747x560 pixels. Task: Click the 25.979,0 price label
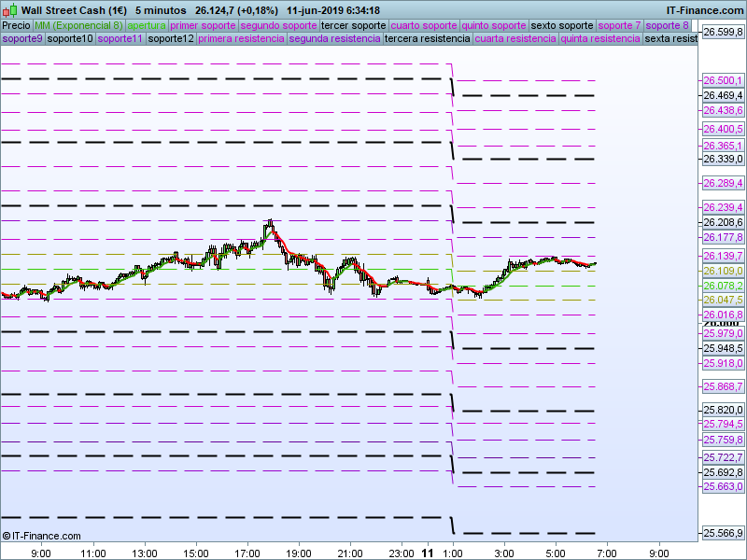723,333
